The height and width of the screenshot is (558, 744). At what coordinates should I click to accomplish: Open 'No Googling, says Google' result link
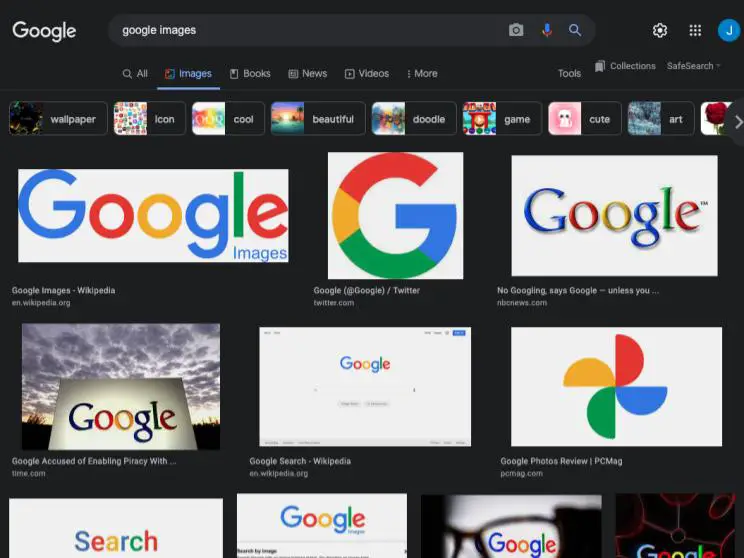pyautogui.click(x=578, y=290)
